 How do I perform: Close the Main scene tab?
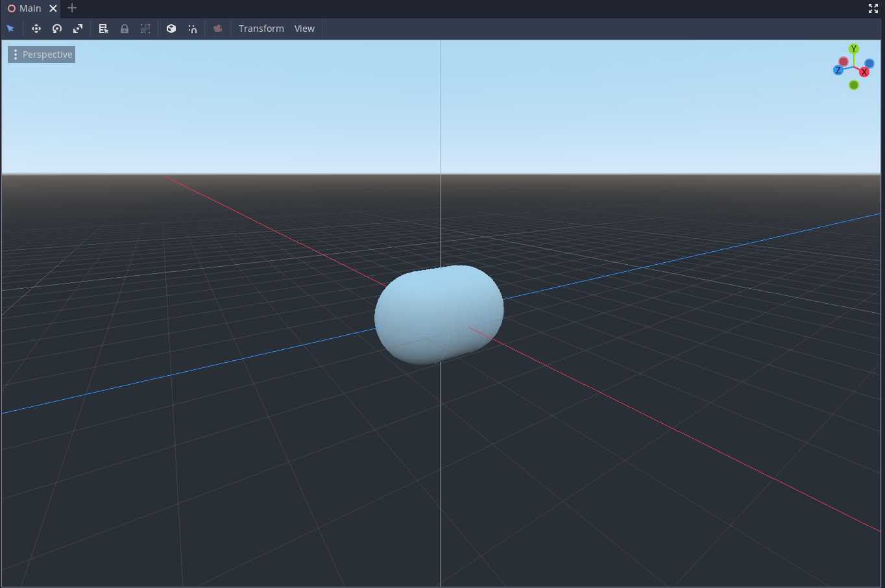pos(53,8)
